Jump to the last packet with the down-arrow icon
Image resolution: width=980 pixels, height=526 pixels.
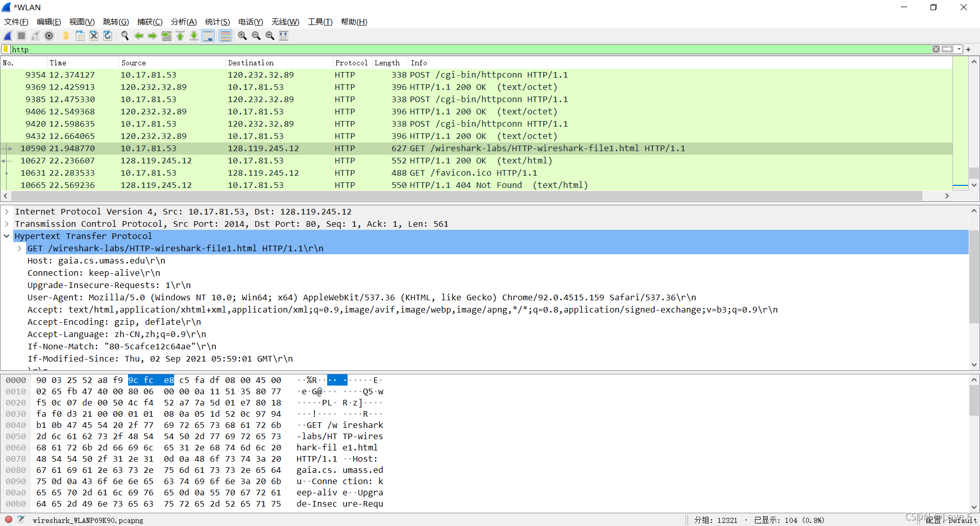click(x=194, y=36)
